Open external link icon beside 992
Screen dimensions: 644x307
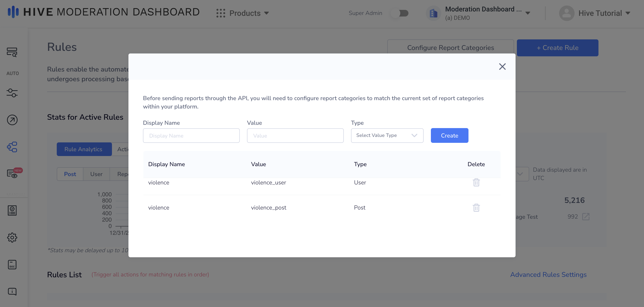coord(586,217)
